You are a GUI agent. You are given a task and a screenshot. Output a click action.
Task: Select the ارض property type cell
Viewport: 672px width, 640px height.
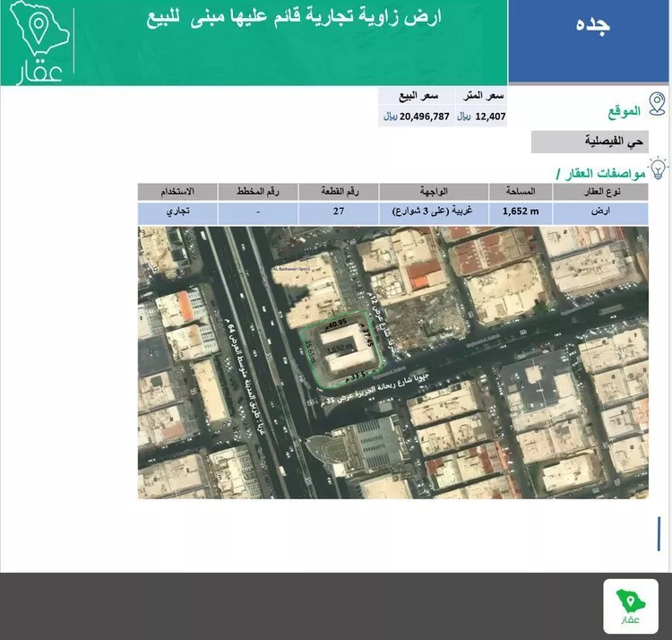tap(600, 213)
